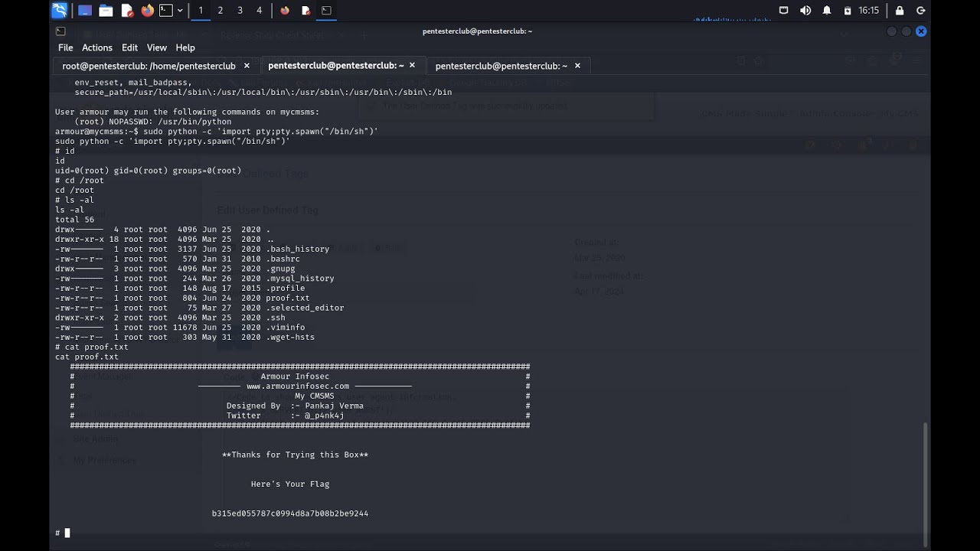Screen dimensions: 980x551
Task: Close the terminal window
Action: coord(921,31)
